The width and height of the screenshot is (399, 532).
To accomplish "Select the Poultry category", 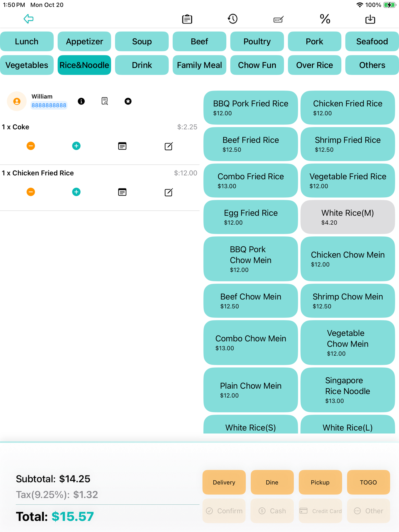I will pyautogui.click(x=257, y=41).
